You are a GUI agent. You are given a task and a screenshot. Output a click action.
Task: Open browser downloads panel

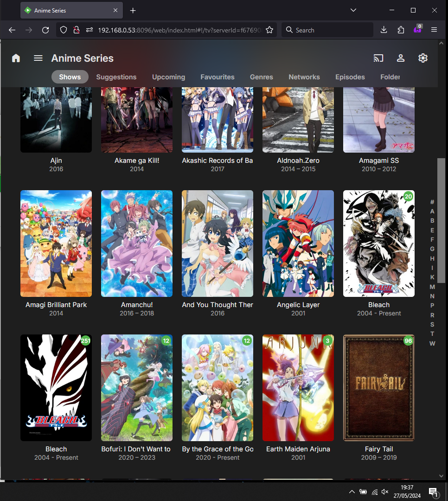tap(384, 30)
